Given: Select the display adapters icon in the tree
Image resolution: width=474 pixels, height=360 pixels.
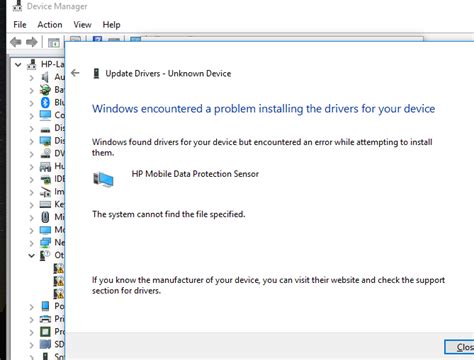Looking at the screenshot, I should [x=45, y=141].
